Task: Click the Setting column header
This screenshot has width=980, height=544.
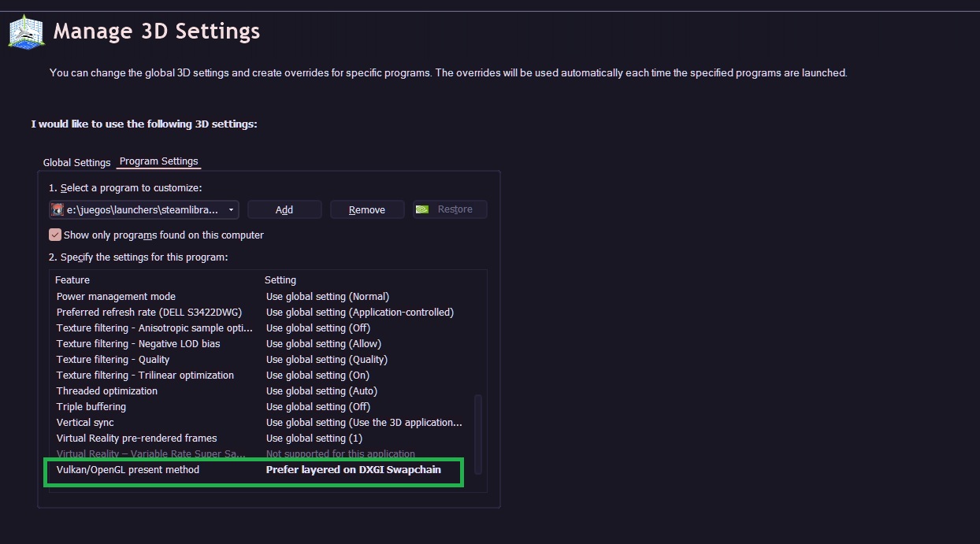Action: pos(280,280)
